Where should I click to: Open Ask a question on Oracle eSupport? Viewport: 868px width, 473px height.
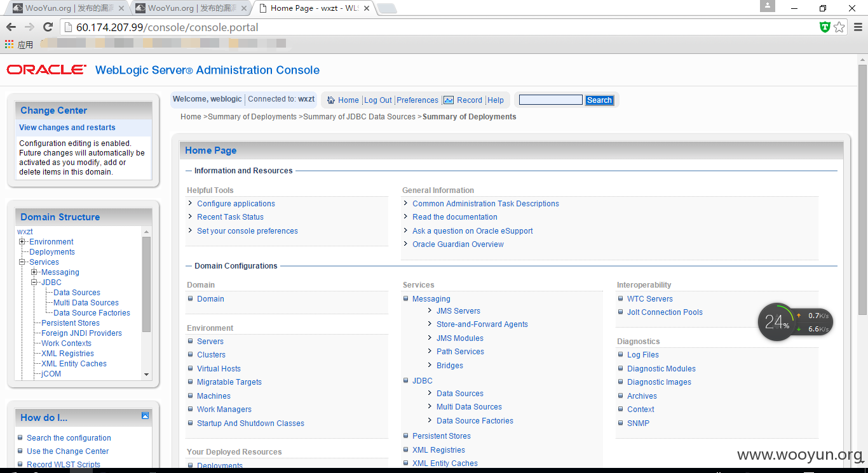coord(473,231)
